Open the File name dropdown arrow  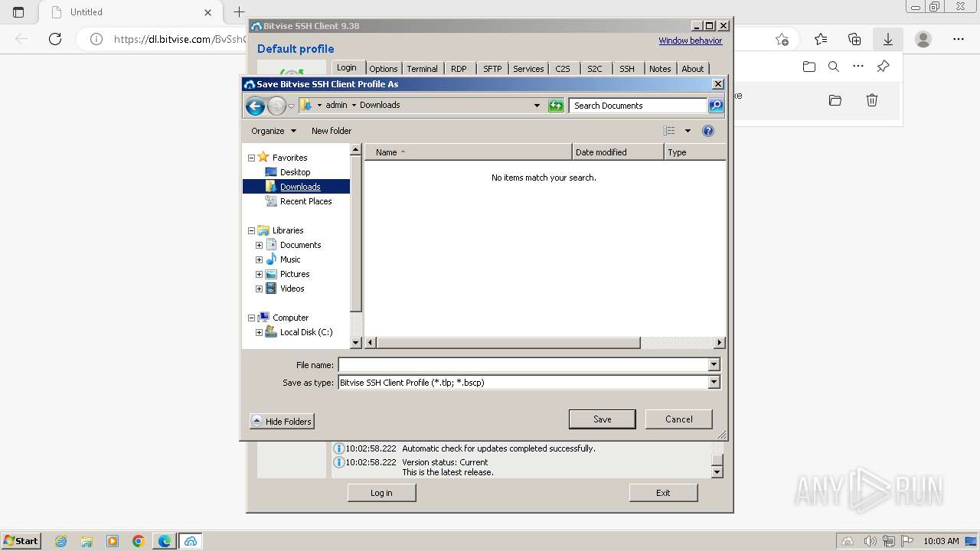pyautogui.click(x=714, y=365)
